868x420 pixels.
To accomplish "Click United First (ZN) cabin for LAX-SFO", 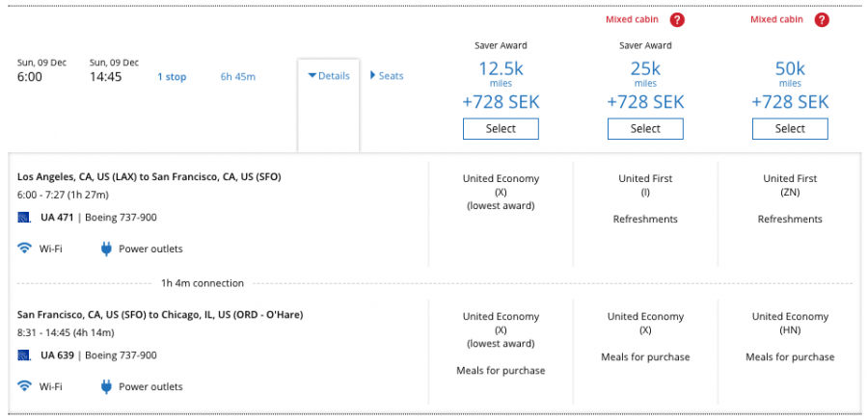I will click(x=790, y=185).
